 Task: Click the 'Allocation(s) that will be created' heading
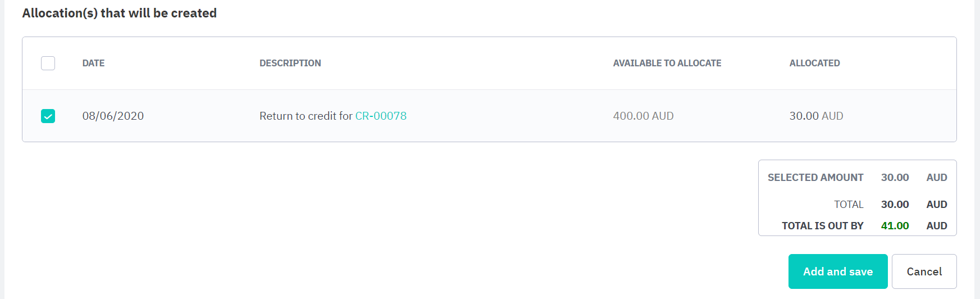119,13
